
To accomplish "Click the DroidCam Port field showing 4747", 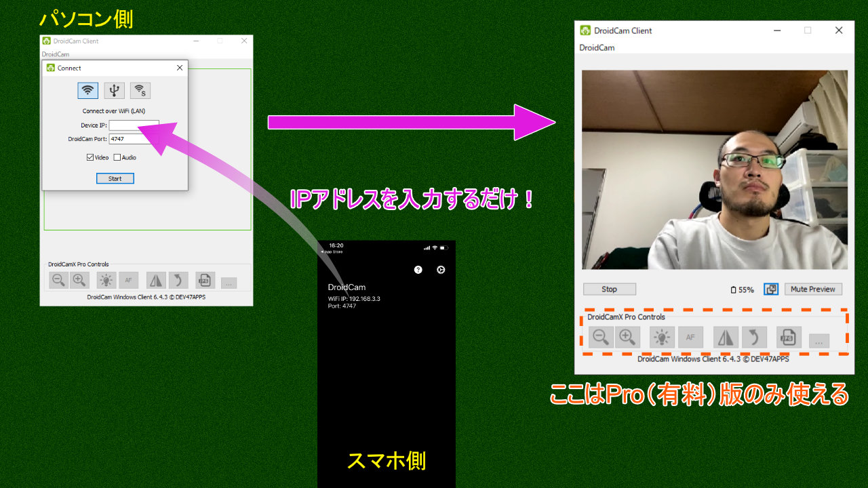I will [x=134, y=139].
